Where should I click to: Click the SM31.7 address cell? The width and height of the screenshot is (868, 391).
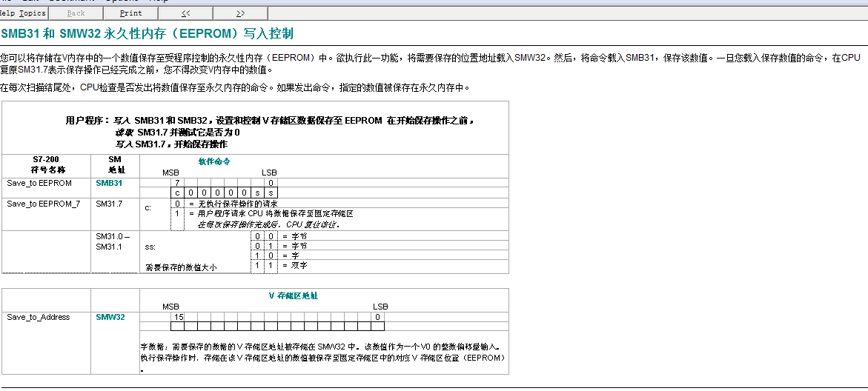click(x=109, y=203)
